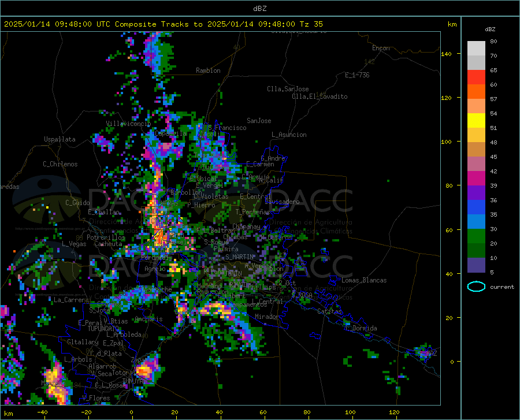
Task: Click the L_Violetas place label
Action: 210,196
